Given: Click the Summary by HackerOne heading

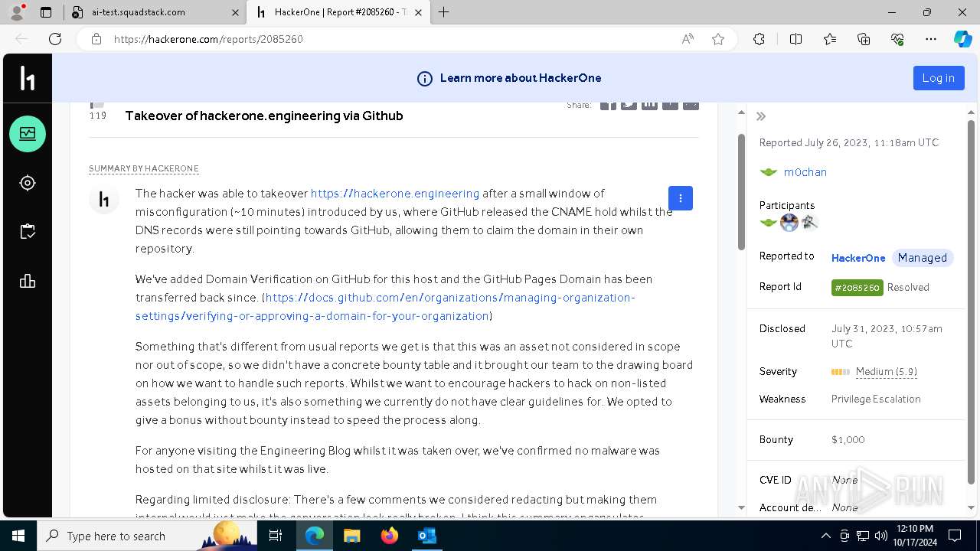Looking at the screenshot, I should (x=144, y=168).
